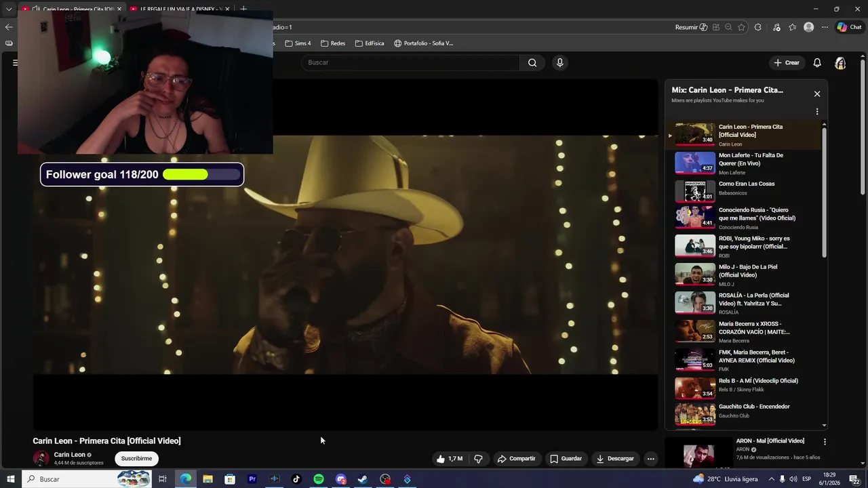Open the YouTube account avatar menu
The image size is (868, 488).
pyautogui.click(x=840, y=62)
